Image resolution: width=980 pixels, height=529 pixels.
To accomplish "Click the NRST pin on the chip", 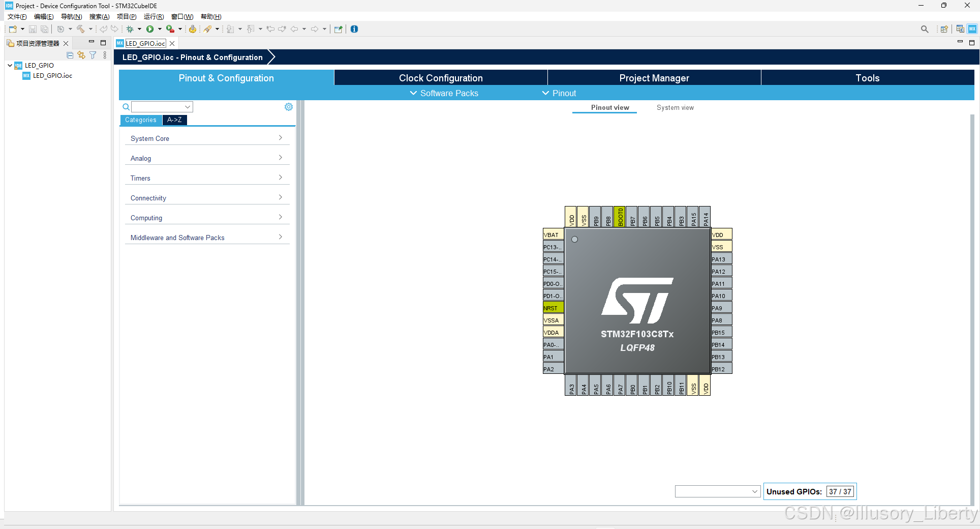I will tap(553, 308).
